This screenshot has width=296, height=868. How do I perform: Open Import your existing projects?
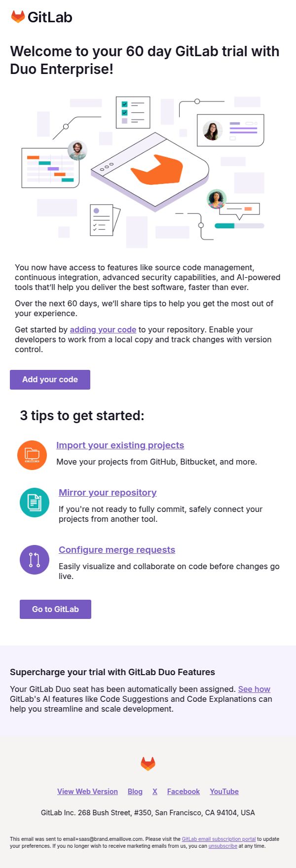tap(120, 445)
